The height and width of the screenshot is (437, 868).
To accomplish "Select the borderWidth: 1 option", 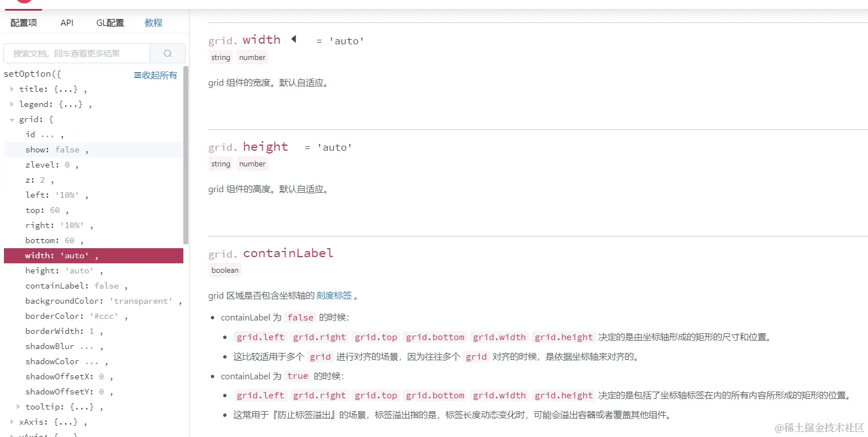I will (94, 331).
